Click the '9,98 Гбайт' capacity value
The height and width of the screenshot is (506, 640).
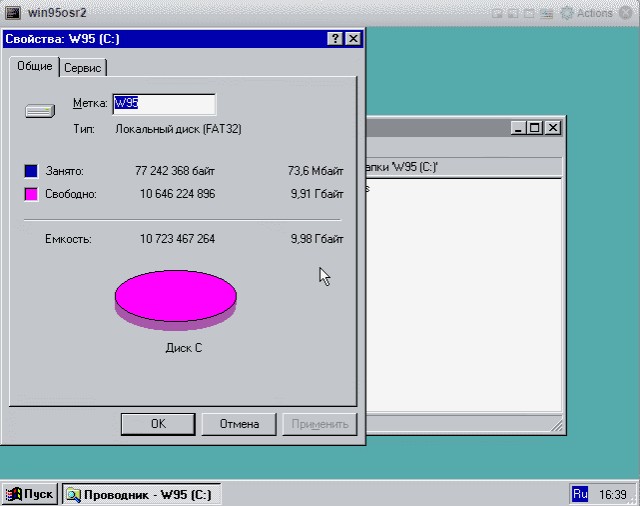click(317, 239)
